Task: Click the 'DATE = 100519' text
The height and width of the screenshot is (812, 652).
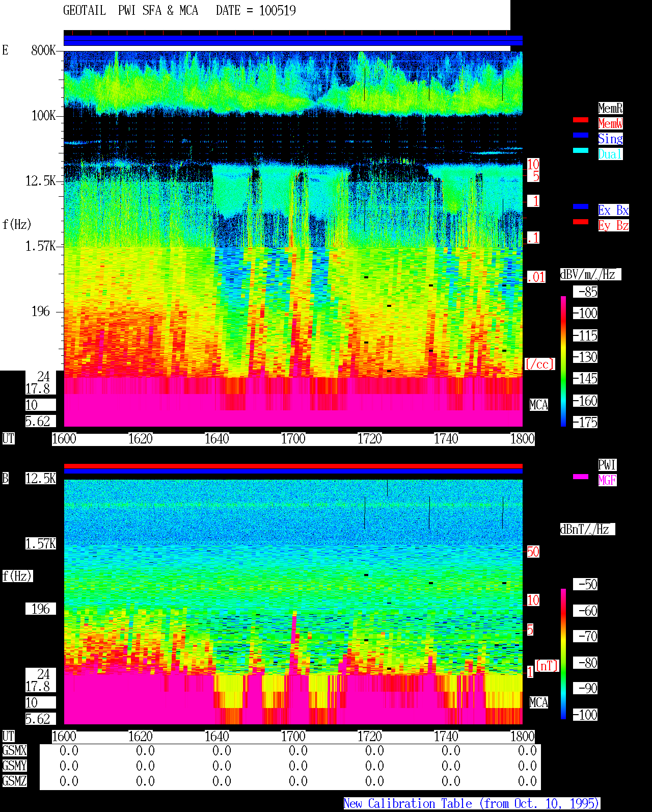Action: [x=256, y=10]
